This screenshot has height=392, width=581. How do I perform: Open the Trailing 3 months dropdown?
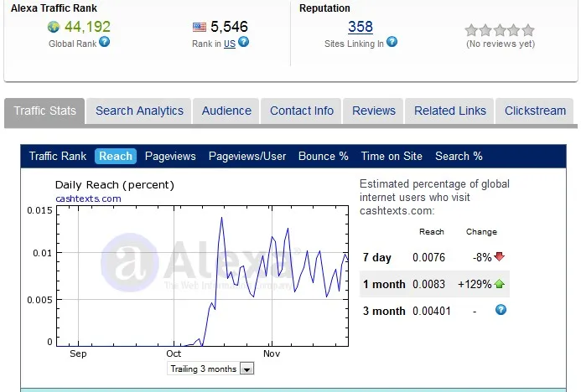[210, 369]
